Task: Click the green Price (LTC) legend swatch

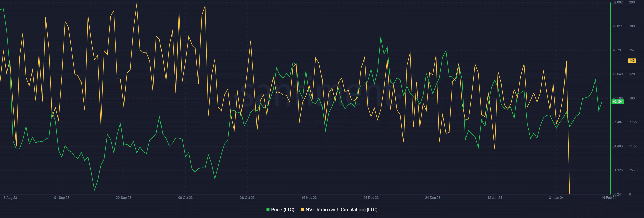Action: tap(268, 210)
